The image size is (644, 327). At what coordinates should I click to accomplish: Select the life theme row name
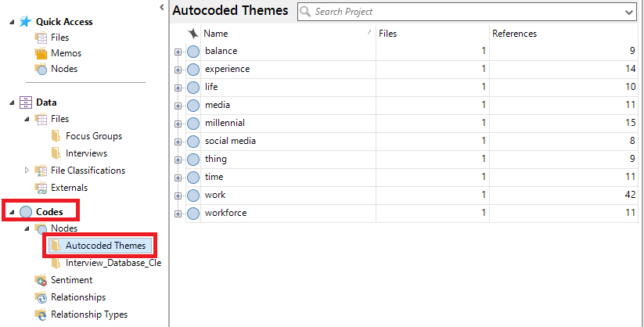pyautogui.click(x=211, y=87)
